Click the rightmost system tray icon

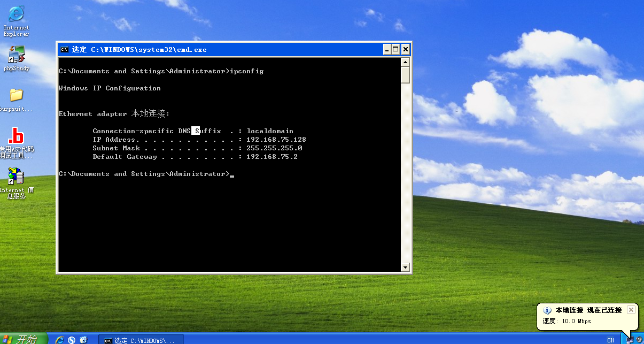639,340
